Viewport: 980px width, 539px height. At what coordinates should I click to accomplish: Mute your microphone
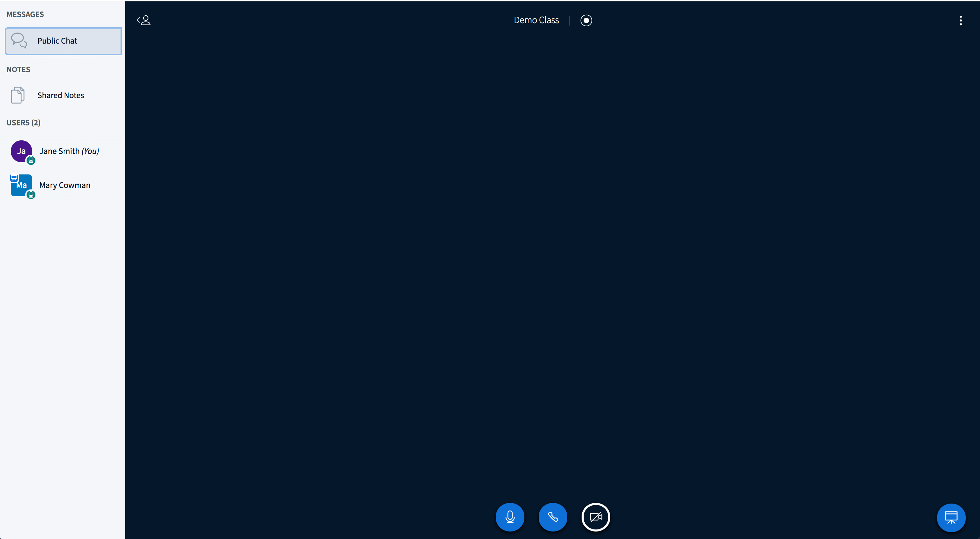coord(510,517)
